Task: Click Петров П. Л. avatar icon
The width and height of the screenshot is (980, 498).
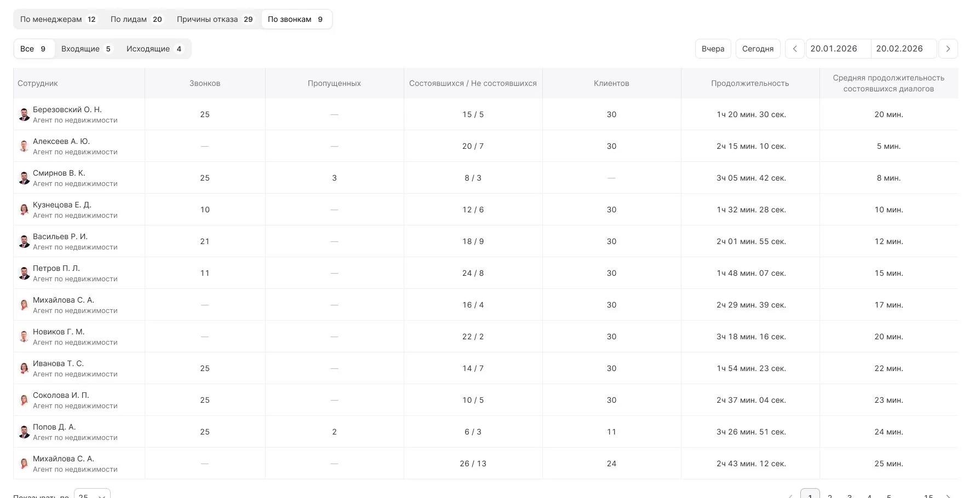Action: [24, 273]
